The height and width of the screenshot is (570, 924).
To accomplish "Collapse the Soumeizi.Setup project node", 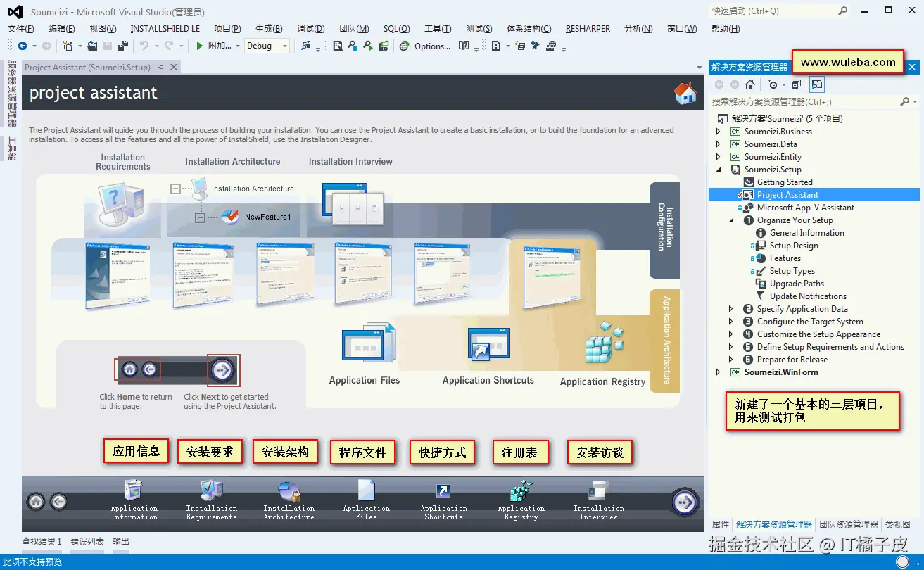I will point(718,169).
